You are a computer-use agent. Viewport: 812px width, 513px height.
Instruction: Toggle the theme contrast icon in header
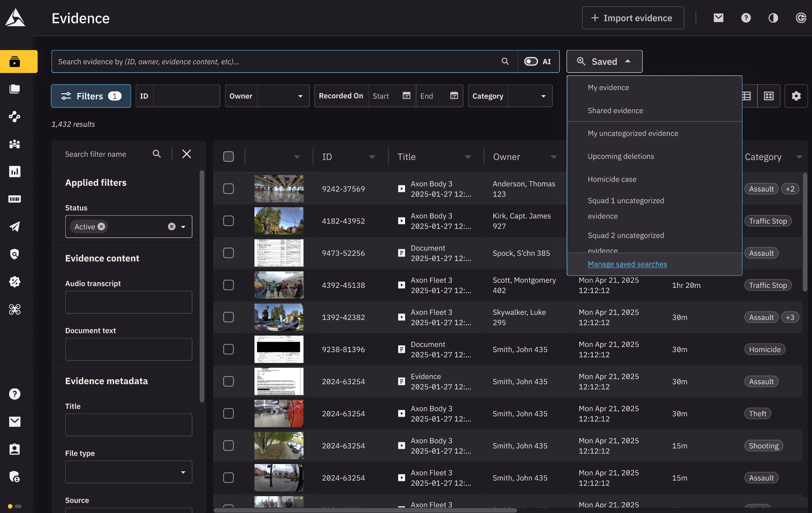[773, 18]
